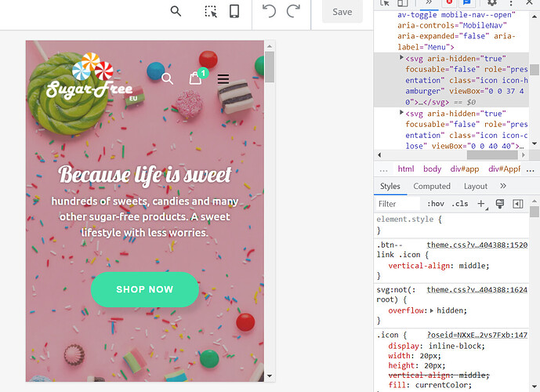Toggle the :hov element state panel
The height and width of the screenshot is (392, 540).
point(436,204)
